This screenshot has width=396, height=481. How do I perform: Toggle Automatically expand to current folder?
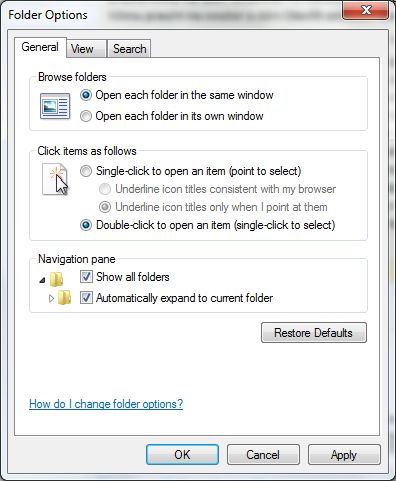86,298
